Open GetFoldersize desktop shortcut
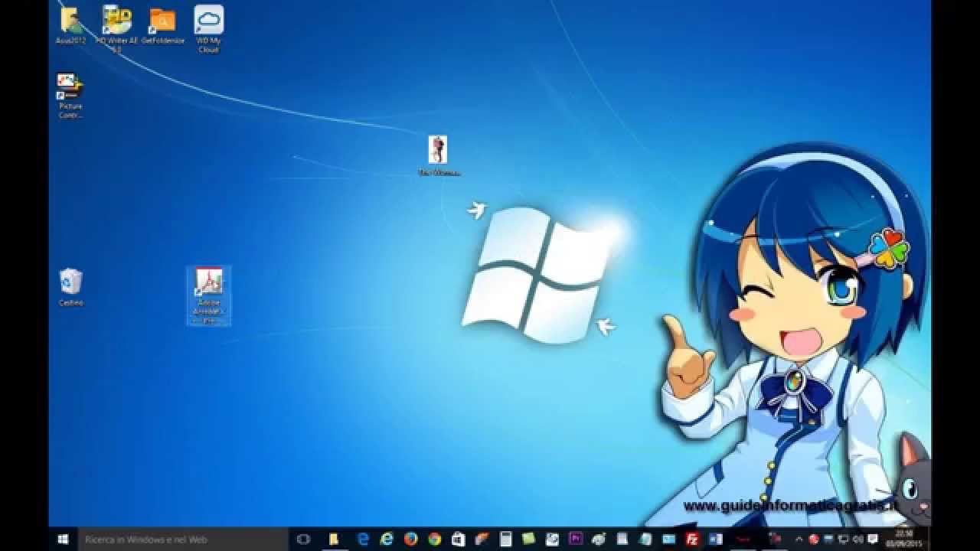Screen dimensions: 980x551 point(162,24)
